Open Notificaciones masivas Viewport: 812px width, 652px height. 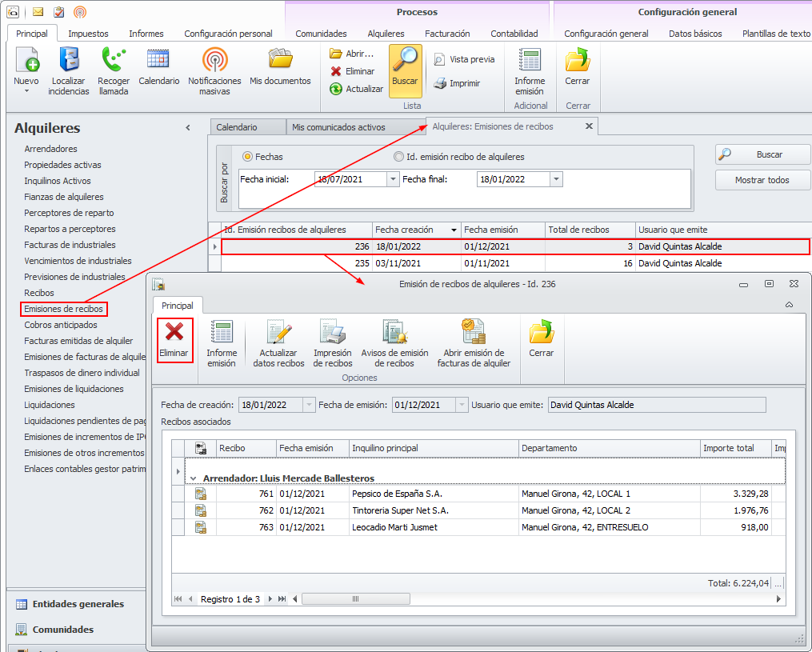pyautogui.click(x=214, y=70)
